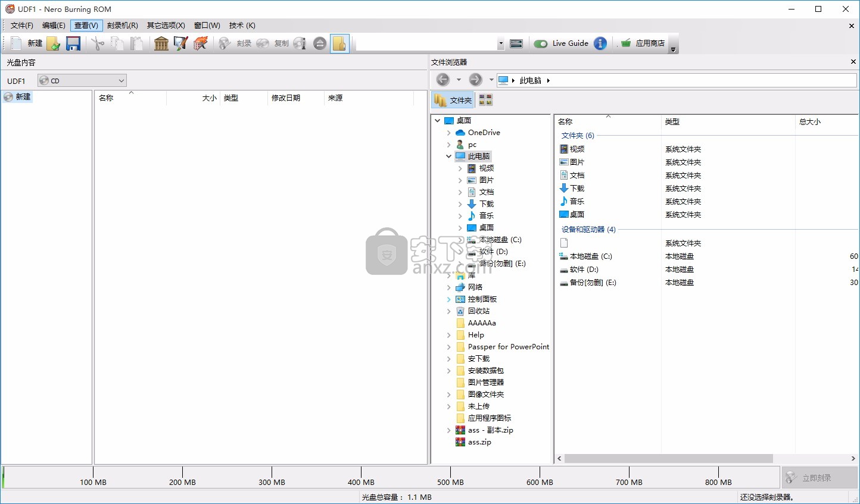Click the 新建 label in the toolbar
Image resolution: width=860 pixels, height=504 pixels.
35,43
